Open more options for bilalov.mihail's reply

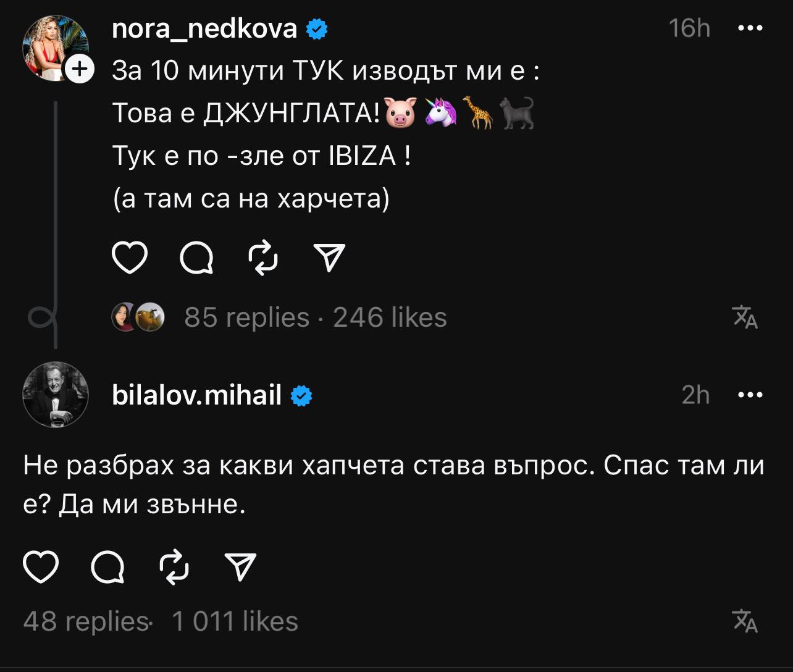coord(750,395)
